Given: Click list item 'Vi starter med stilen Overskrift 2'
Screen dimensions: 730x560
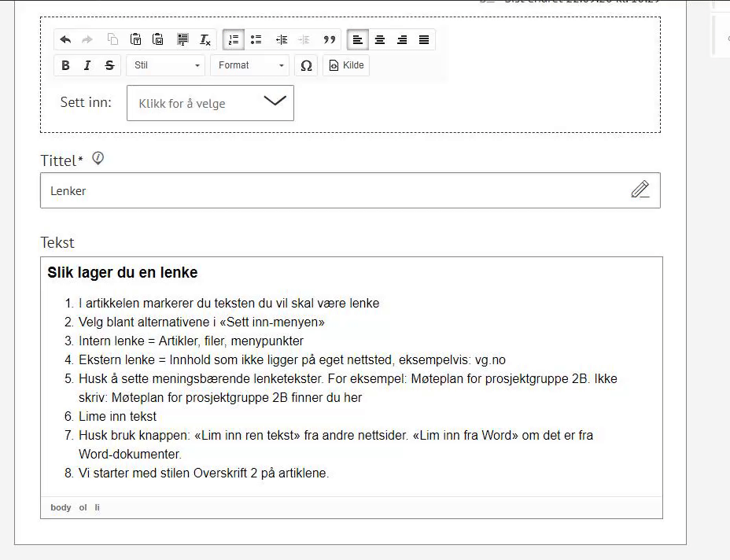Looking at the screenshot, I should [x=204, y=473].
